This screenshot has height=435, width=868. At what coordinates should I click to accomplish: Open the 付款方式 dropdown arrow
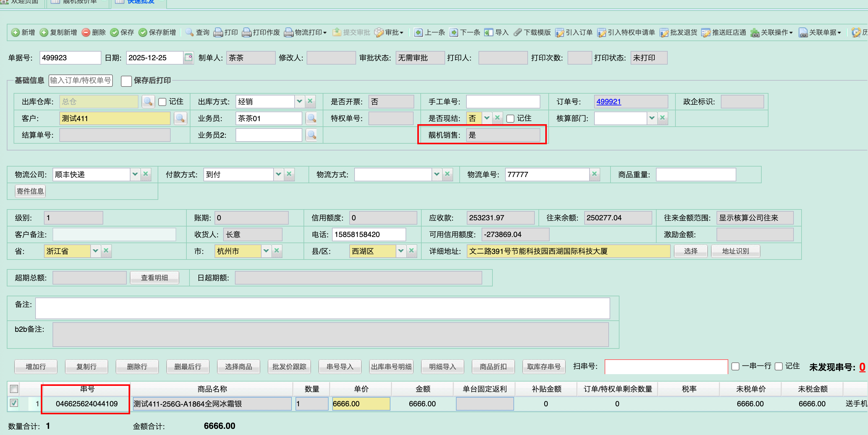(x=278, y=174)
